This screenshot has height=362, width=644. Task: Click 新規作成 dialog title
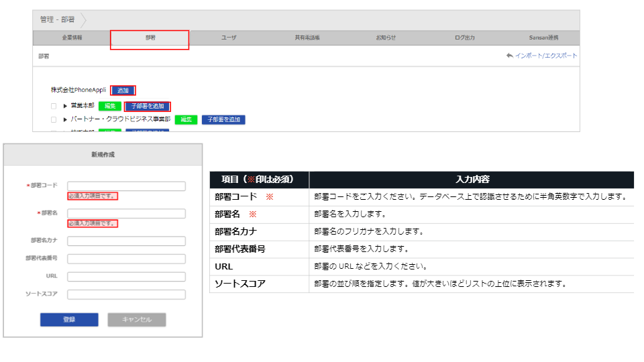103,155
